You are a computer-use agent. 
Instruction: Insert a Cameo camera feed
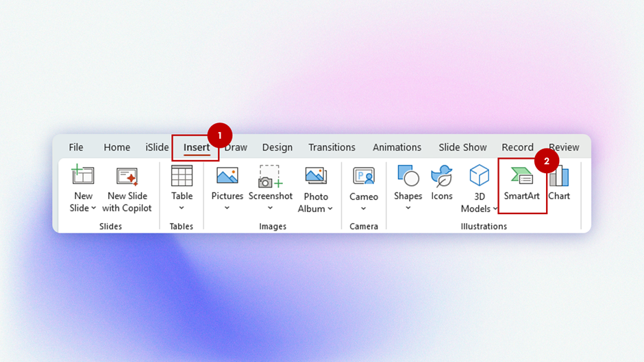[364, 184]
